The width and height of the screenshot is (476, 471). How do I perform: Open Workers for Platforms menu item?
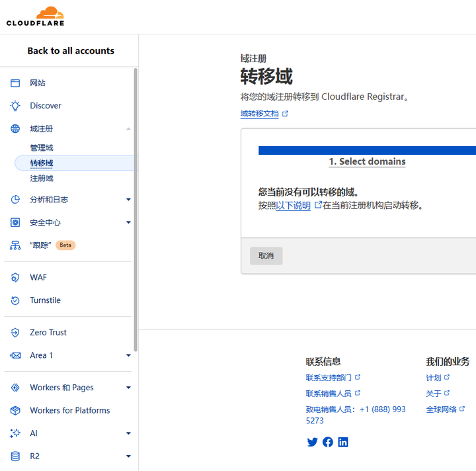(69, 410)
